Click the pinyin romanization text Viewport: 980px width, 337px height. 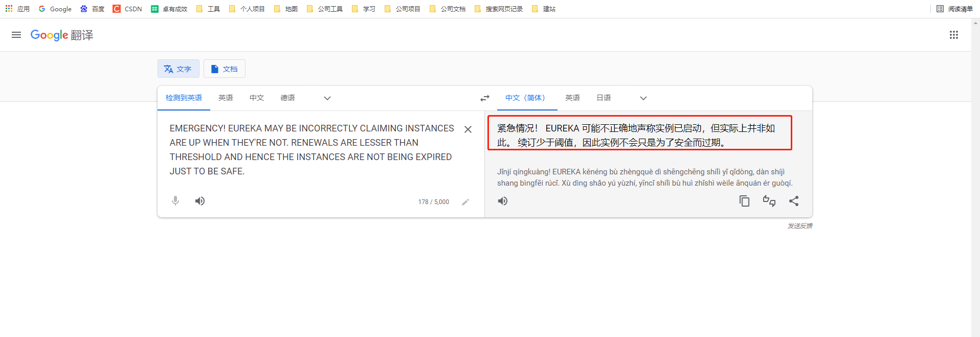pyautogui.click(x=645, y=177)
